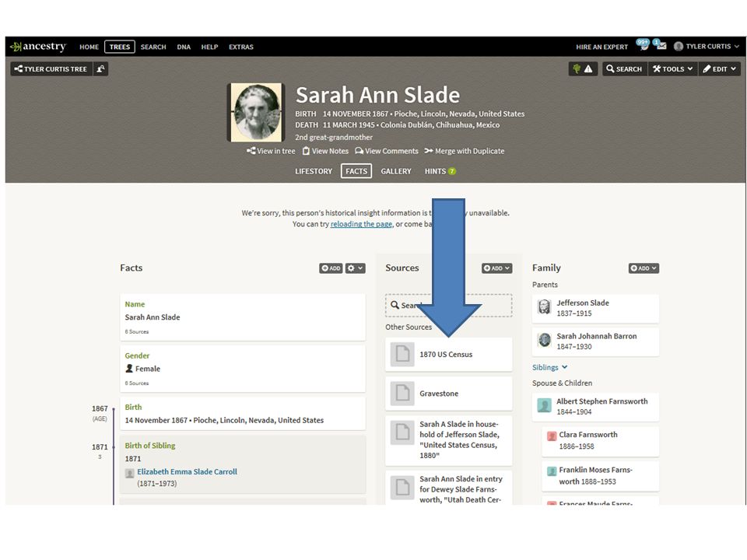
Task: Open Jefferson Slade's name
Action: coord(583,303)
